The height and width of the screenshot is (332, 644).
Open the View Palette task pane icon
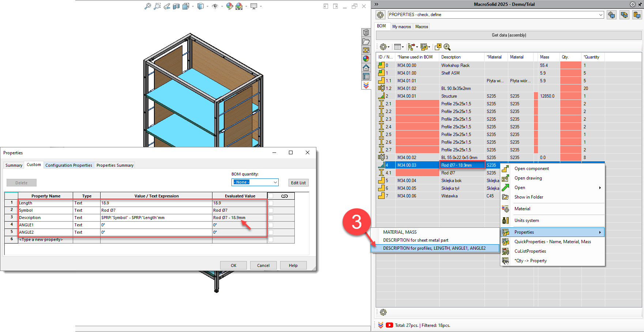click(x=366, y=50)
